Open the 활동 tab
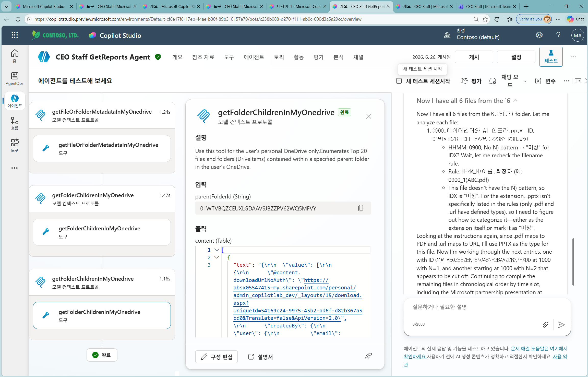 (299, 57)
